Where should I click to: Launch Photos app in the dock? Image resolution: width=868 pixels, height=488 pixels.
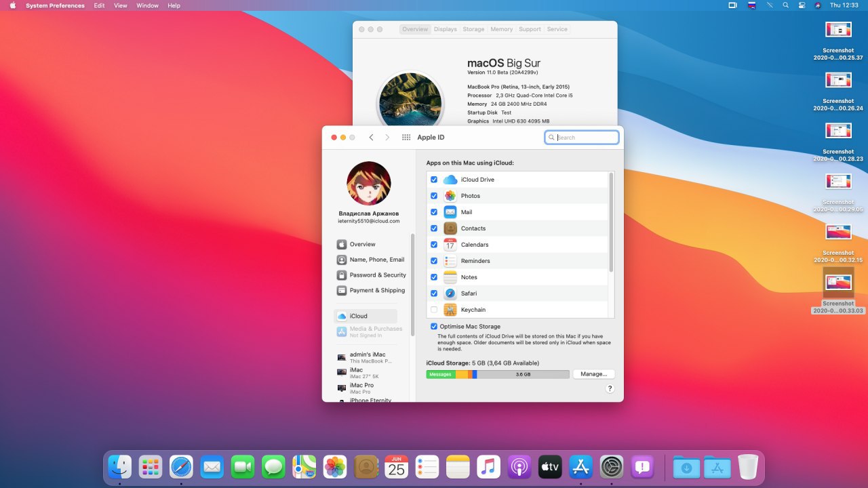tap(335, 466)
